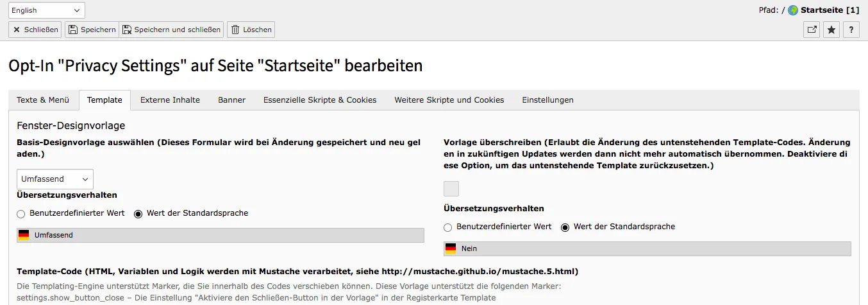Click the Fenster-Designvorlage heading

71,126
